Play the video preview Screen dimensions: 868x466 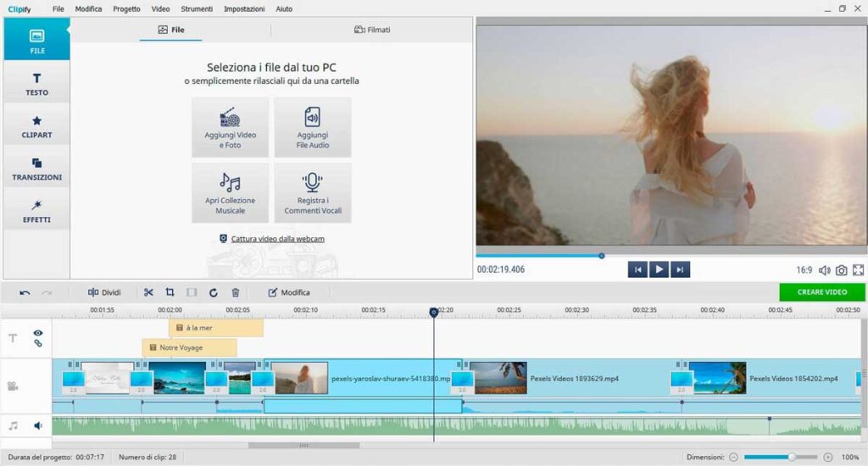pos(659,269)
